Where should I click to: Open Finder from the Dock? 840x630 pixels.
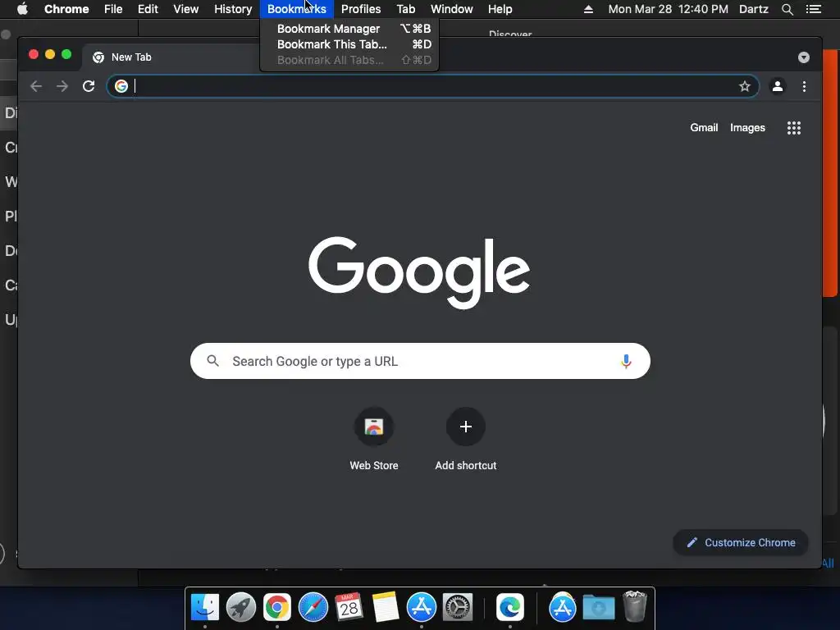205,608
